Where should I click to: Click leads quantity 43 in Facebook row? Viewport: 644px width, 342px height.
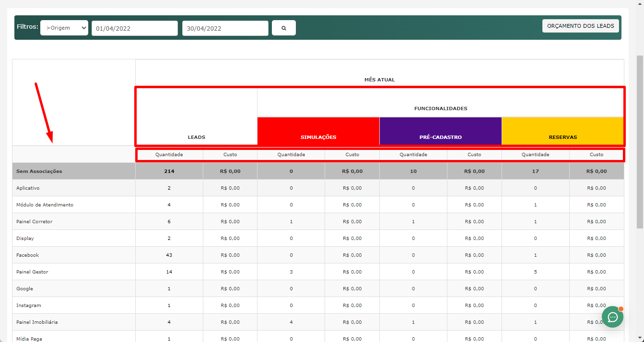tap(169, 255)
